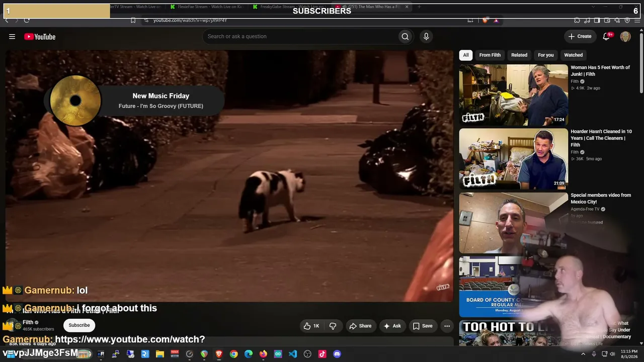This screenshot has width=644, height=362.
Task: Open 'Special members video from Mexico City!' thumbnail
Action: coord(513,223)
